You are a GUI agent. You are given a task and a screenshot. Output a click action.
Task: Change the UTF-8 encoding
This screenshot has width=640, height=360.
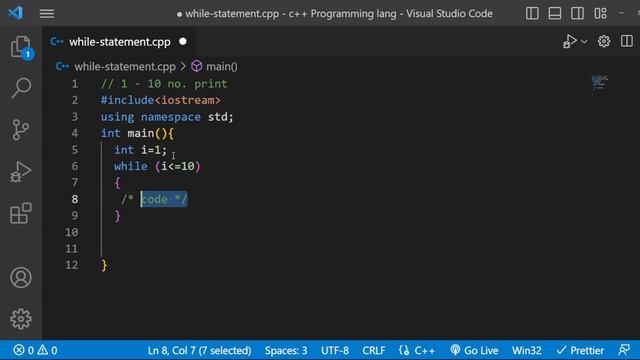335,350
